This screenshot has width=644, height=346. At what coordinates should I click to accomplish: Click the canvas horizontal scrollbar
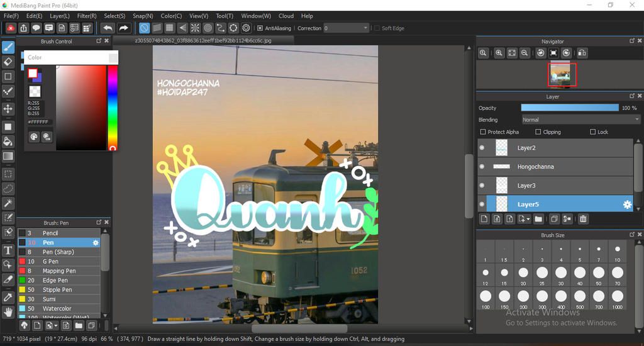click(299, 329)
